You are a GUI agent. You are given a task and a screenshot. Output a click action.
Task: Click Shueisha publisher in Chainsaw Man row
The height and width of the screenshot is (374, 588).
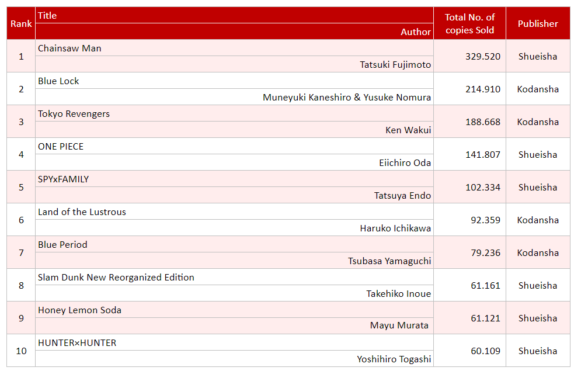[538, 56]
